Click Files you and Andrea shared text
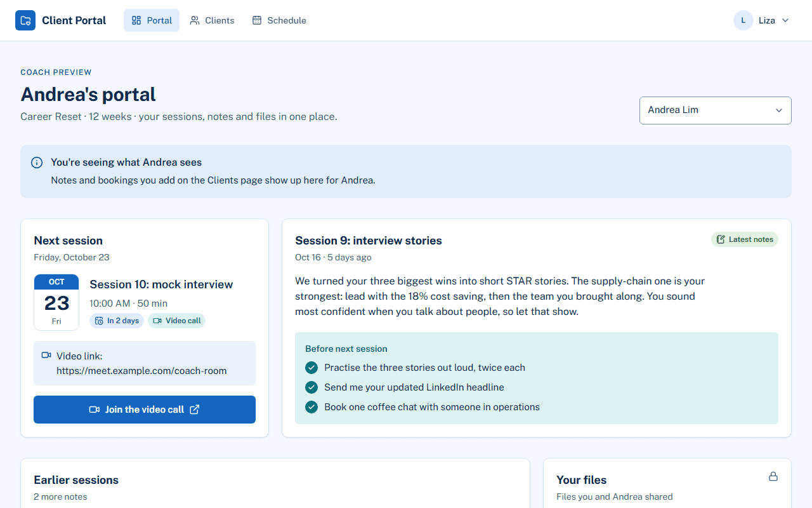 (615, 497)
